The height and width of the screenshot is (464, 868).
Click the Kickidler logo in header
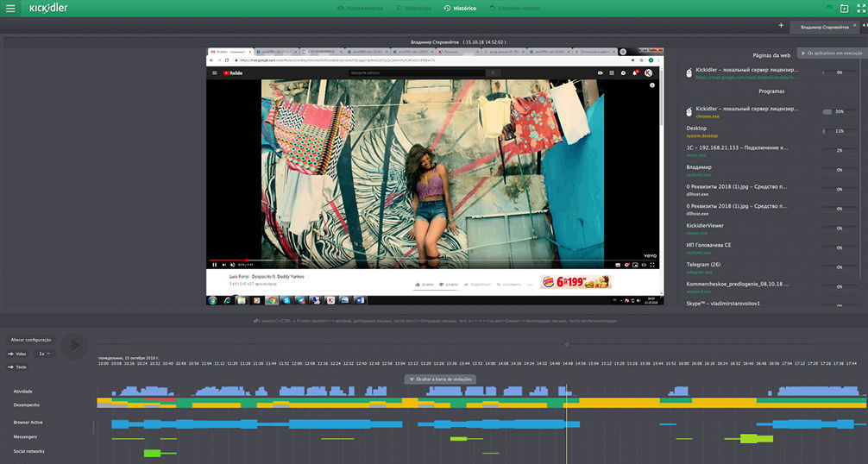tap(48, 8)
